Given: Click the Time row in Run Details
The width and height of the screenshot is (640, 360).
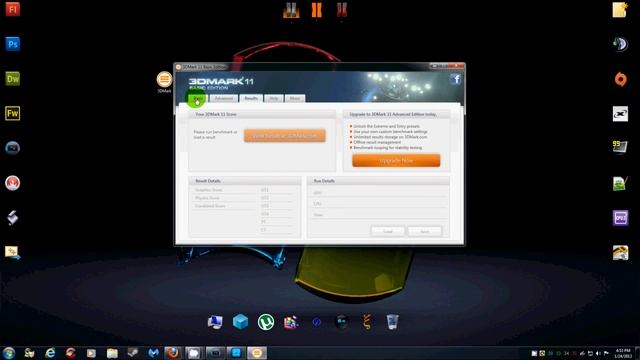Looking at the screenshot, I should tap(378, 215).
